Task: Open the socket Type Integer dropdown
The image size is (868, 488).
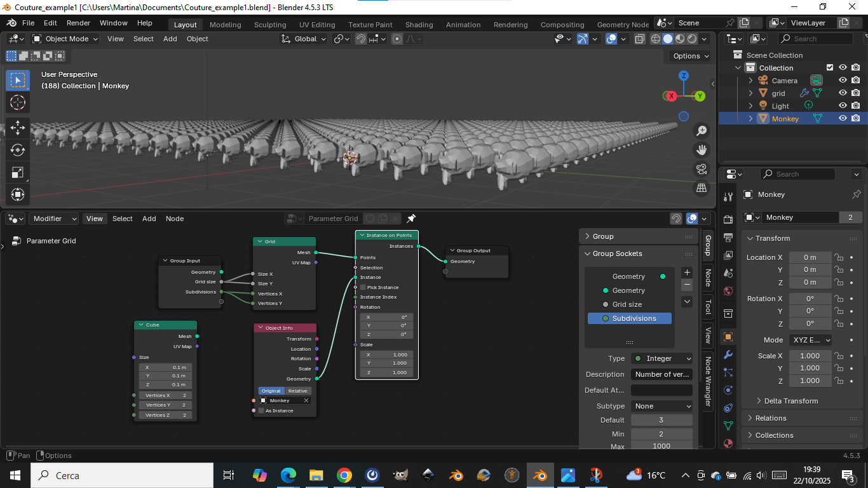Action: (x=661, y=358)
